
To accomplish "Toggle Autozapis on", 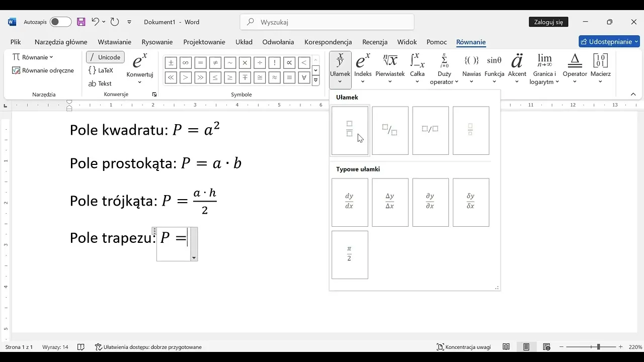I will 60,22.
